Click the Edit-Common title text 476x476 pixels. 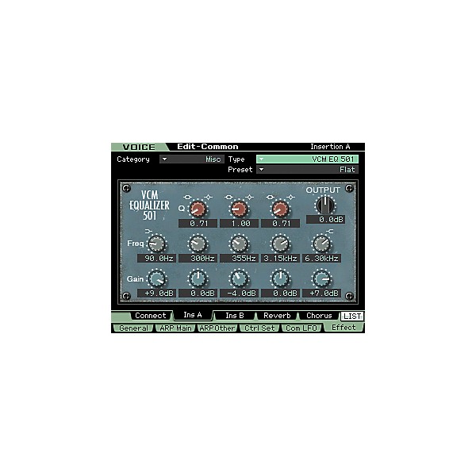[208, 147]
